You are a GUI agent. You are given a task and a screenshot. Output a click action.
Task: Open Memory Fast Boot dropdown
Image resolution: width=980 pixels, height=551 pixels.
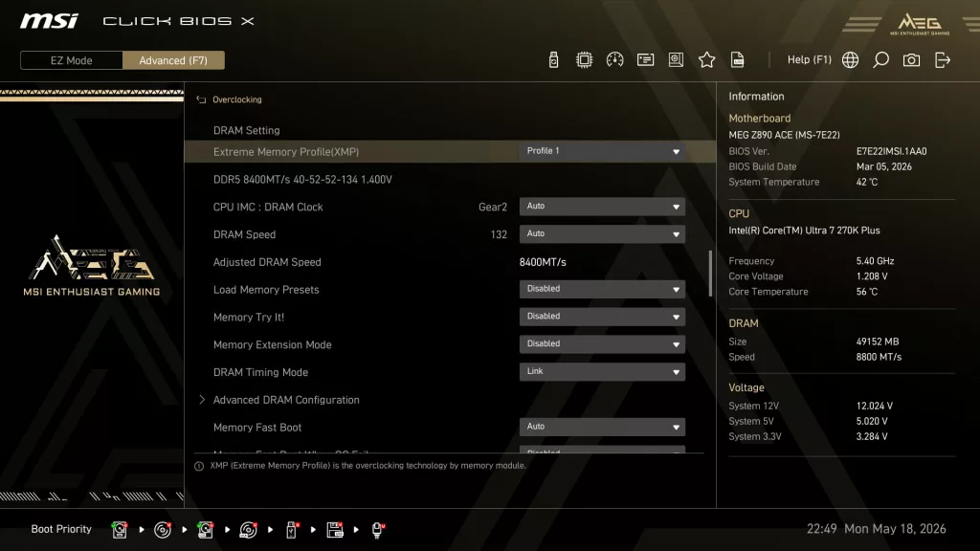(602, 427)
